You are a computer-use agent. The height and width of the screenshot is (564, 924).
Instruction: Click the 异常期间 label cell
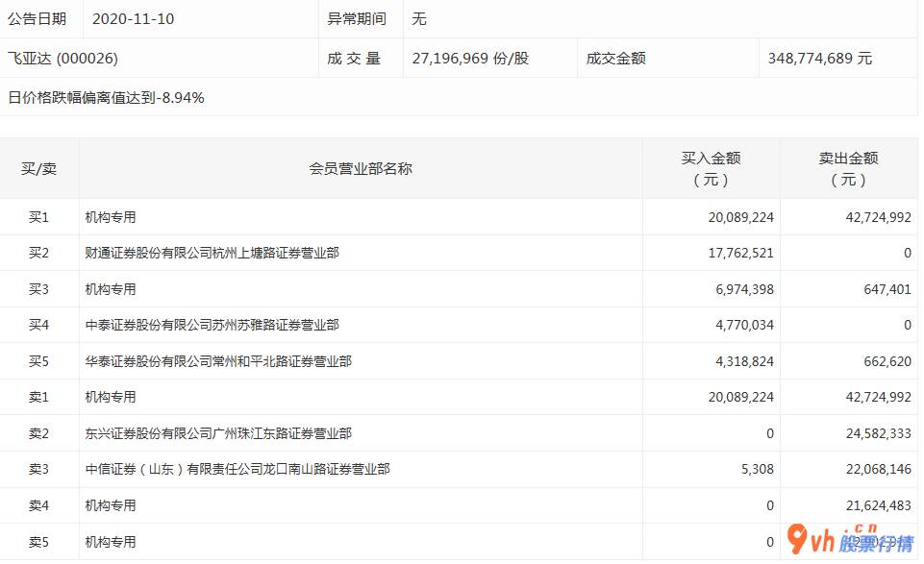point(357,19)
